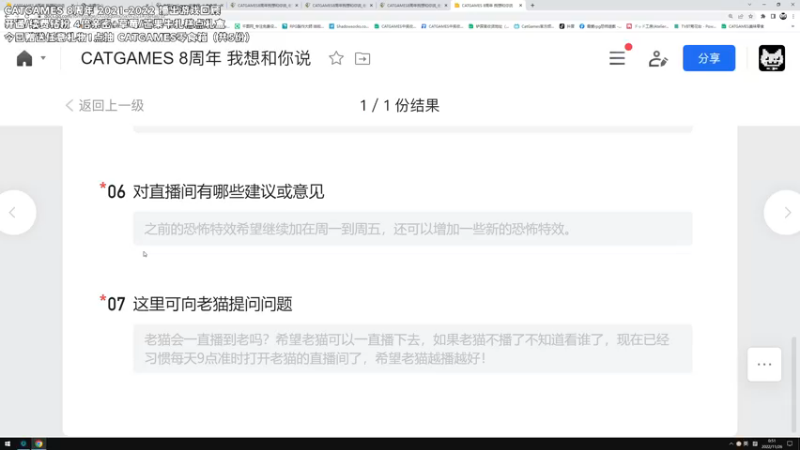Open the Chrome tab search chevron

[749, 5]
